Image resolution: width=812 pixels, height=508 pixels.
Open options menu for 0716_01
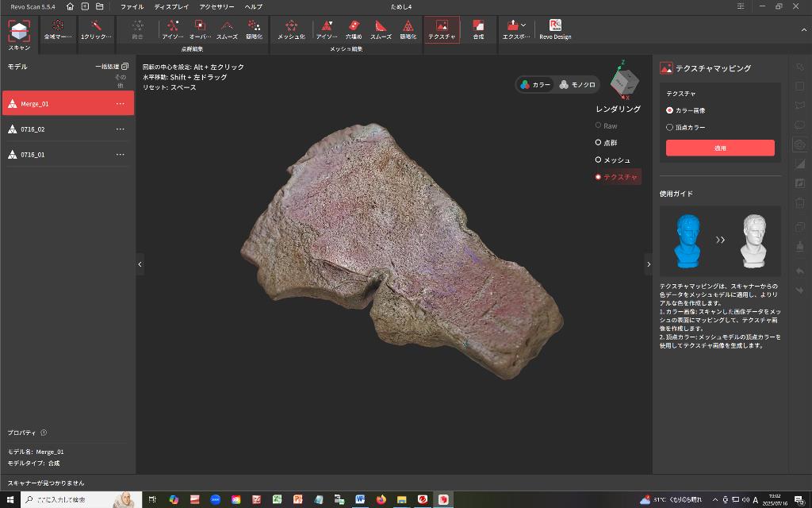(121, 155)
